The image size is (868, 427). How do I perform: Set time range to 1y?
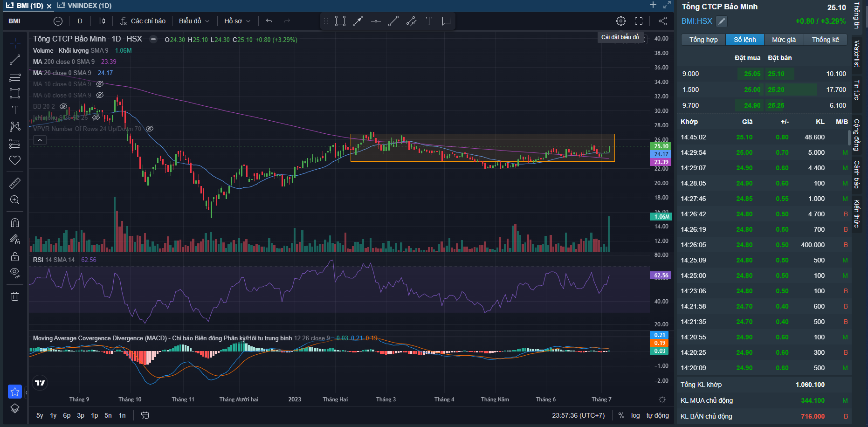coord(53,415)
